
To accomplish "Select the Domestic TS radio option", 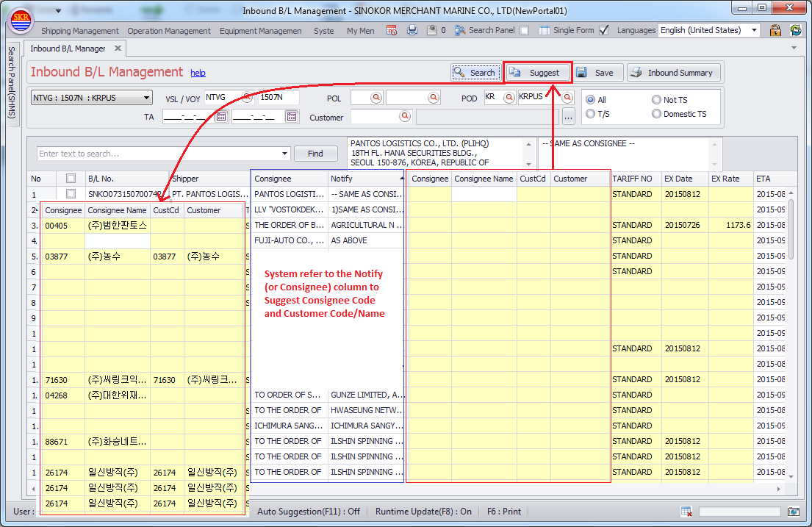I will point(657,114).
